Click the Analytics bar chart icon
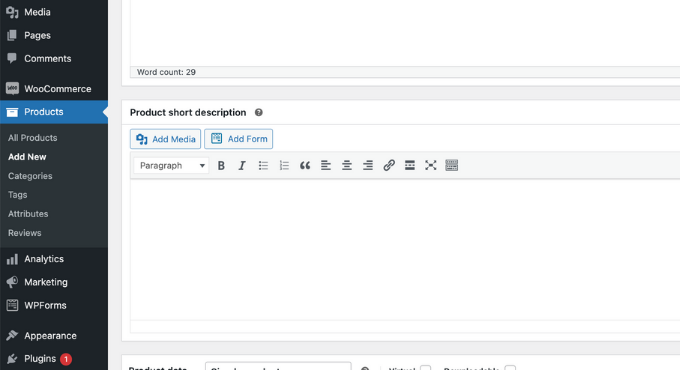The image size is (680, 370). [12, 259]
